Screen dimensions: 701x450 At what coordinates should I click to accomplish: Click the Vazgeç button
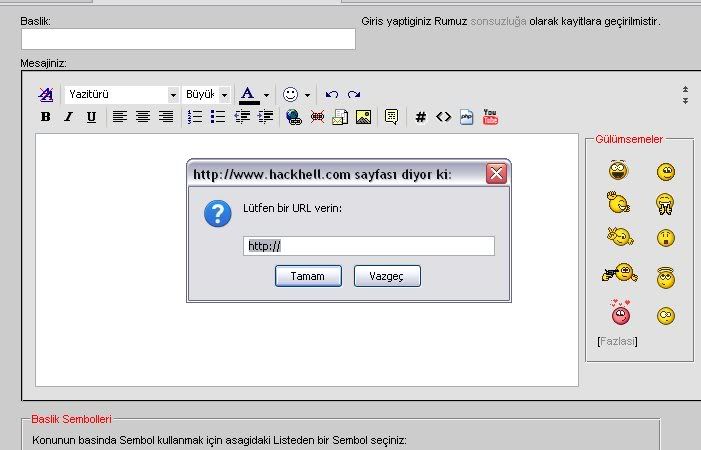[x=387, y=276]
